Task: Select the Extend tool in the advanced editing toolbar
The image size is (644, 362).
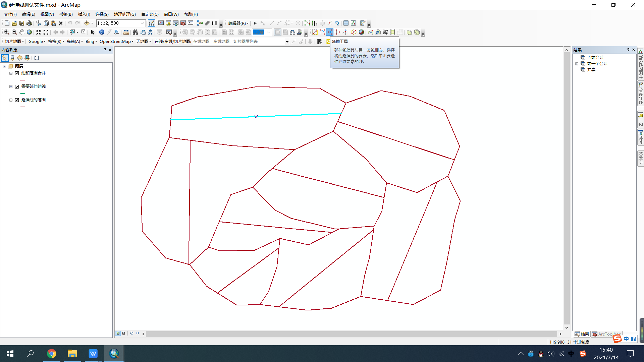Action: pyautogui.click(x=329, y=32)
